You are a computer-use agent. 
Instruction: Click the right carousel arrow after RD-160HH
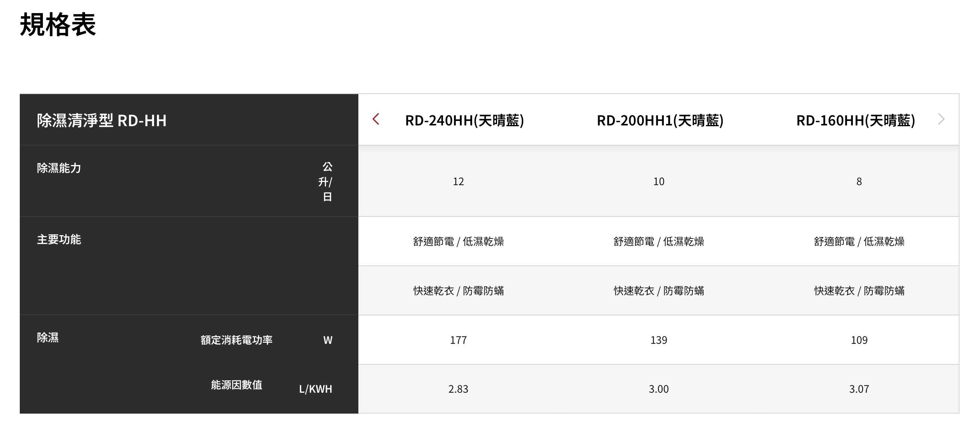click(941, 119)
